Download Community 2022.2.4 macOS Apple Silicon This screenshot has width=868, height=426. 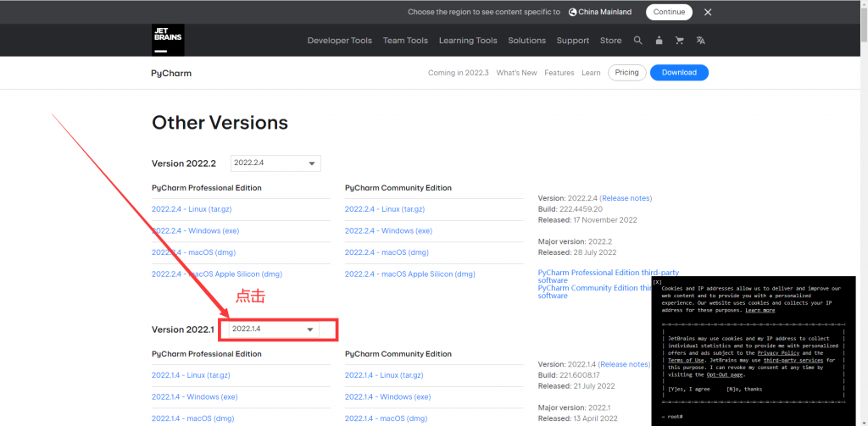pyautogui.click(x=409, y=274)
